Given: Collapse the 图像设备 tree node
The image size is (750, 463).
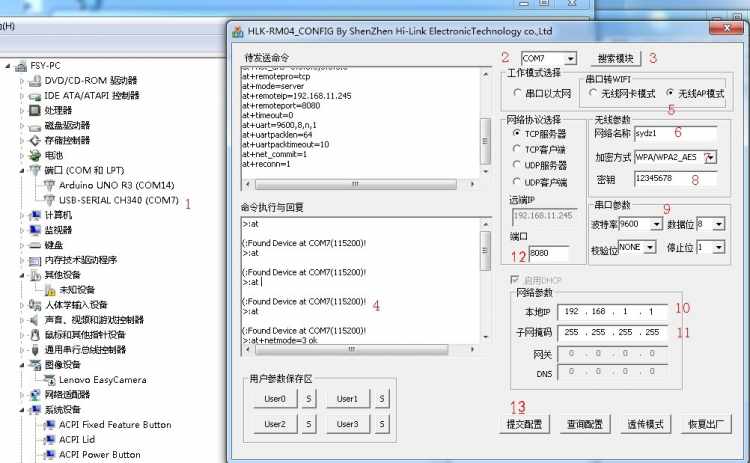Looking at the screenshot, I should tap(22, 365).
